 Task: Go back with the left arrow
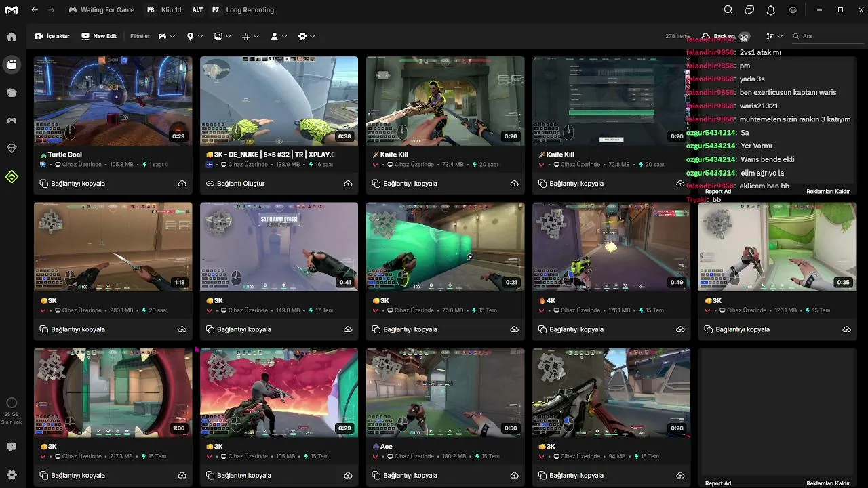point(35,10)
